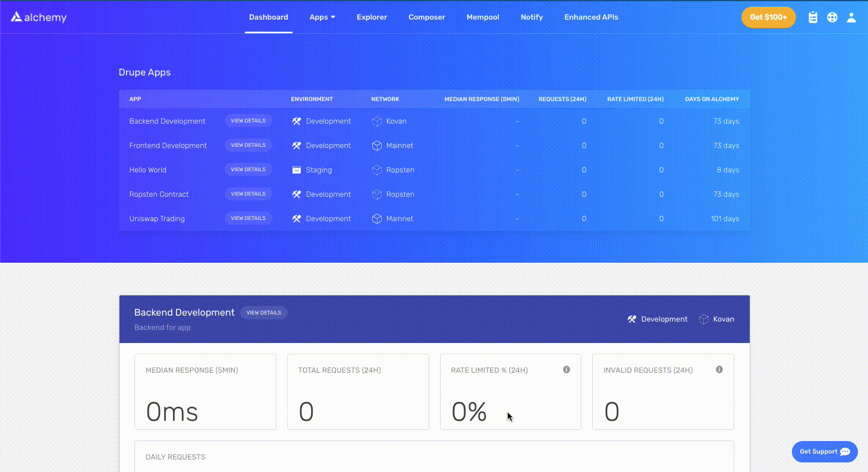Navigate to the Mempool section
This screenshot has width=868, height=472.
coord(483,17)
